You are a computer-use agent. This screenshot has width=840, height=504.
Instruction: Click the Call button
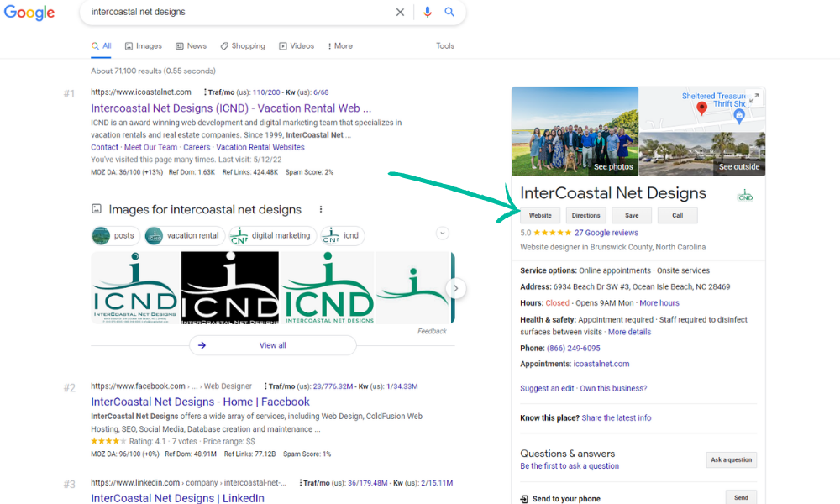coord(678,215)
